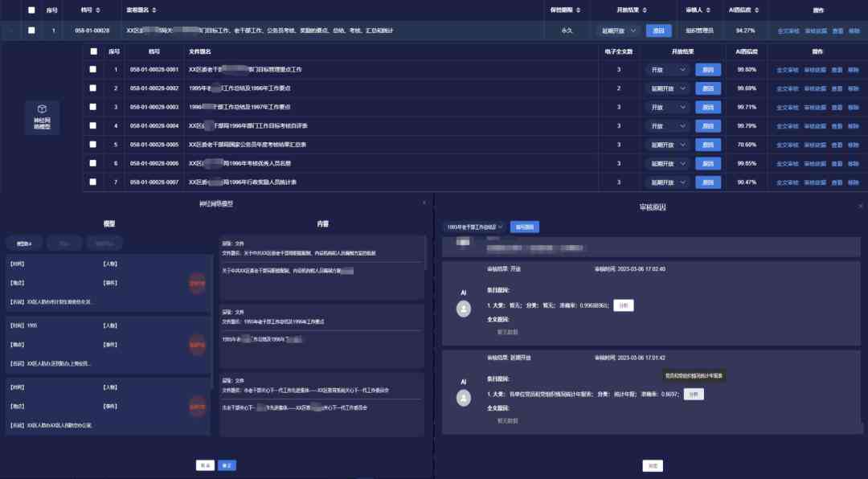The image size is (868, 479).
Task: Click the AI avatar of the 17:01:42 review
Action: pos(464,398)
